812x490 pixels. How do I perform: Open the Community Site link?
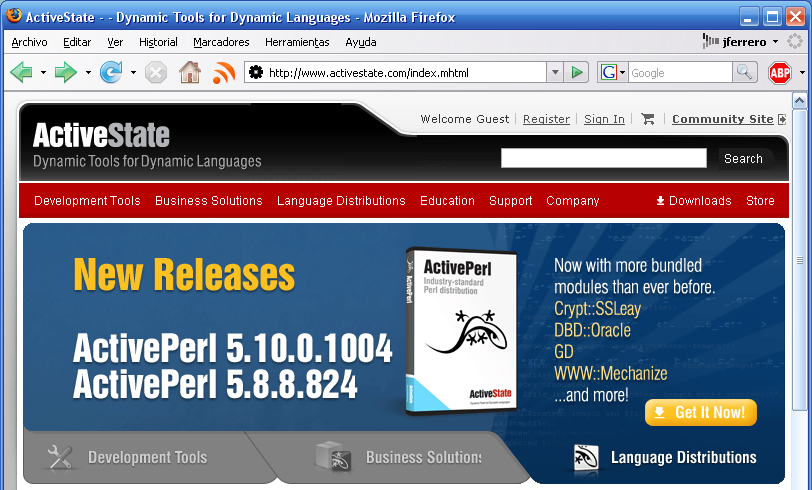pos(722,119)
